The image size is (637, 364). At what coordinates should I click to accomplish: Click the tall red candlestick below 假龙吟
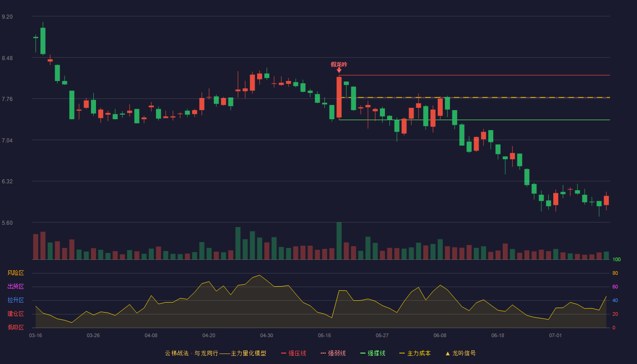point(339,97)
